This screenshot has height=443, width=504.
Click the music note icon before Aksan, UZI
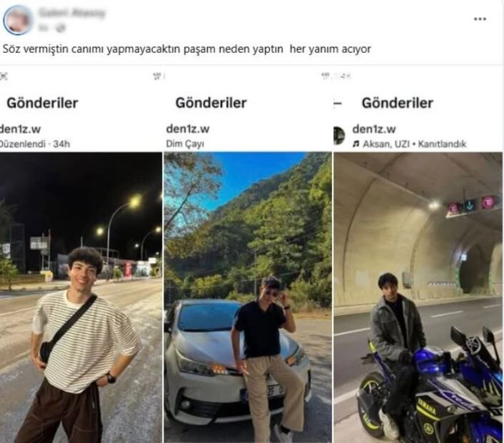click(x=356, y=144)
